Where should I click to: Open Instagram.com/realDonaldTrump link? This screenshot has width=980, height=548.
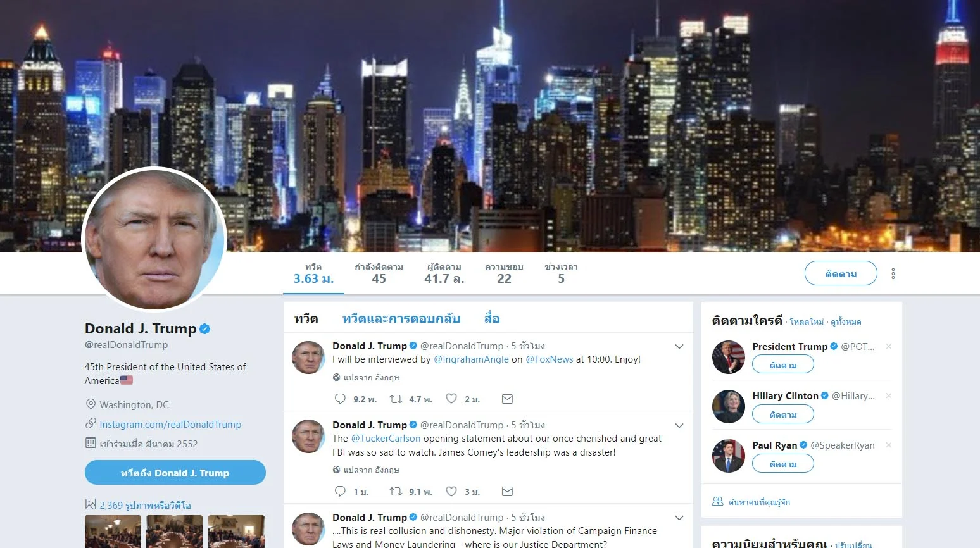[x=170, y=424]
